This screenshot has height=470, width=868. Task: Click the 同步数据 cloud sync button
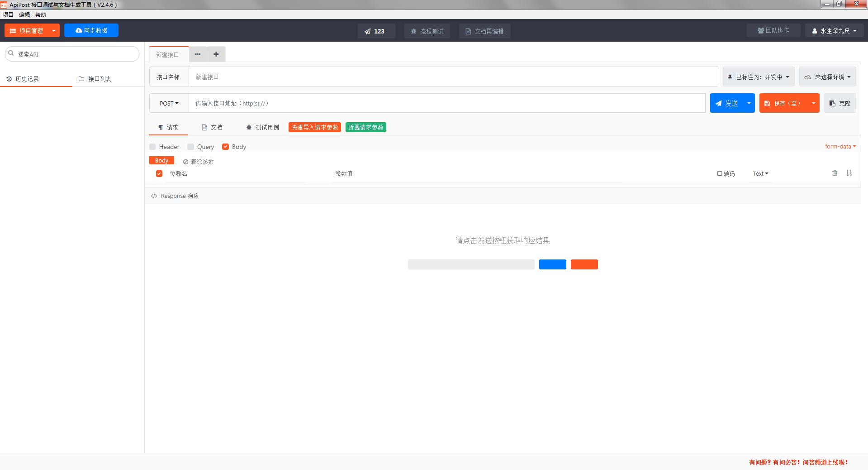coord(91,30)
